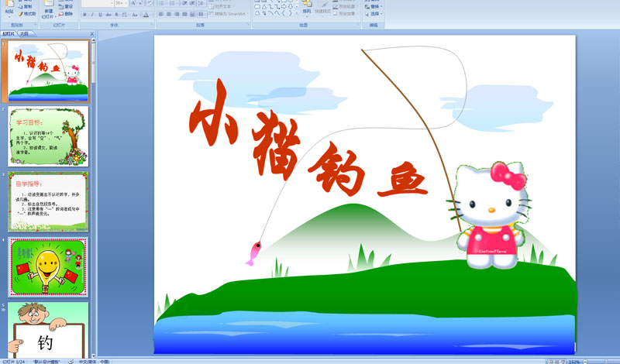Open Shape Effects (形状效果) dropdown

(x=344, y=14)
